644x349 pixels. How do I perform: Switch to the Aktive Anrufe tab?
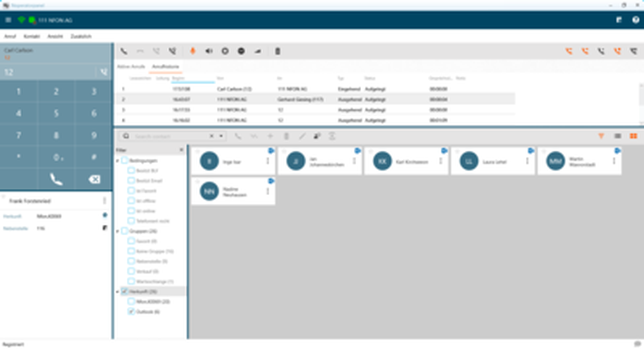click(131, 67)
